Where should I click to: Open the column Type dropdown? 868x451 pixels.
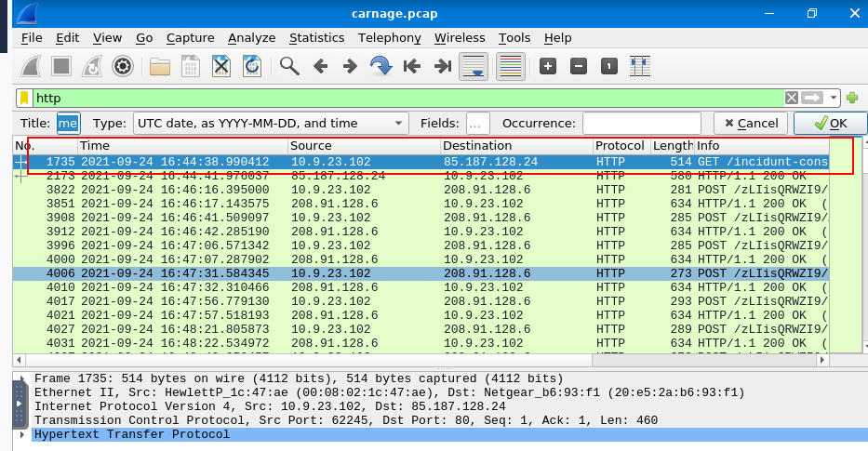(x=270, y=123)
